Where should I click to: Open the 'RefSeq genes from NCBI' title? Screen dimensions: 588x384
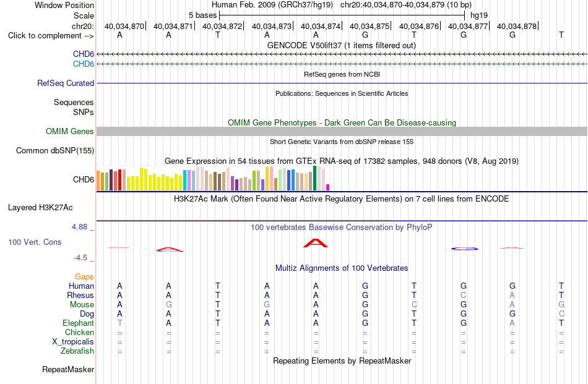coord(342,74)
